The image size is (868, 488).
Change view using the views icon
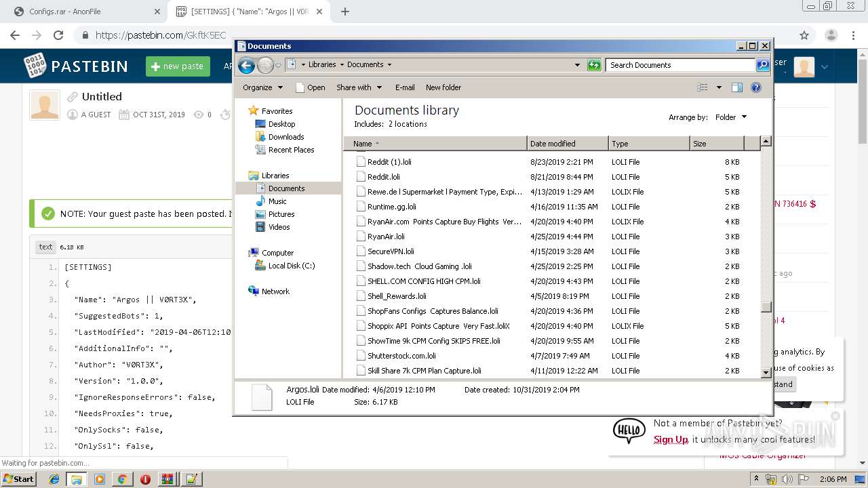click(703, 87)
